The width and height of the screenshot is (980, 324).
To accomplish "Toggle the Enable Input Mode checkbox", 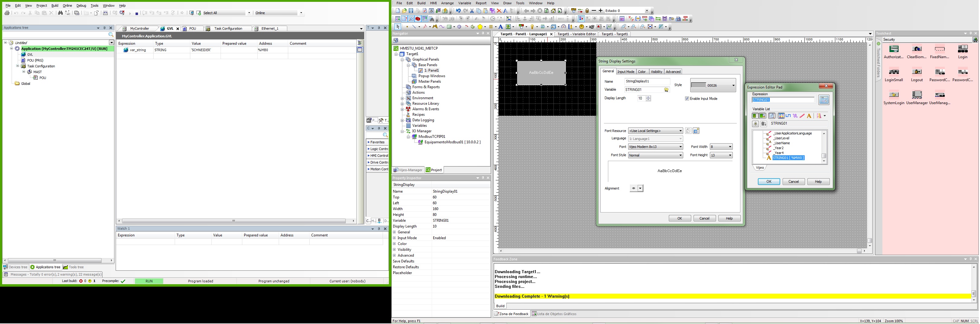I will [687, 99].
